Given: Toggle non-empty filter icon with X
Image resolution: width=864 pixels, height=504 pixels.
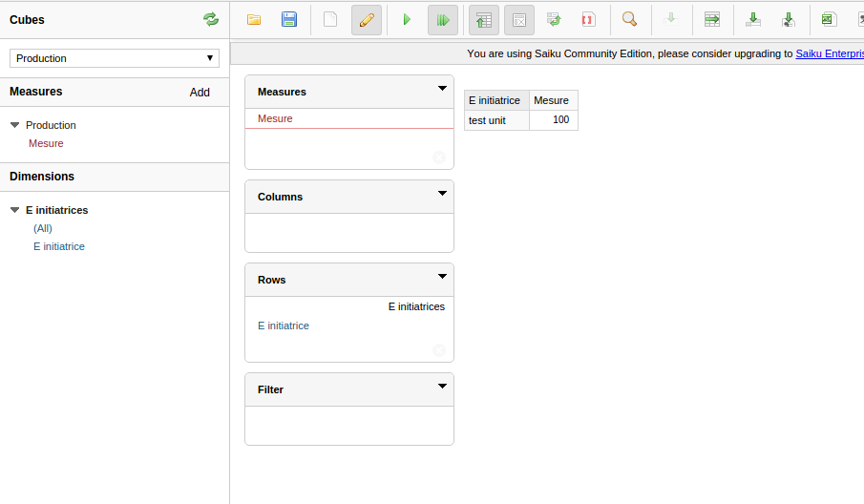Looking at the screenshot, I should click(519, 20).
